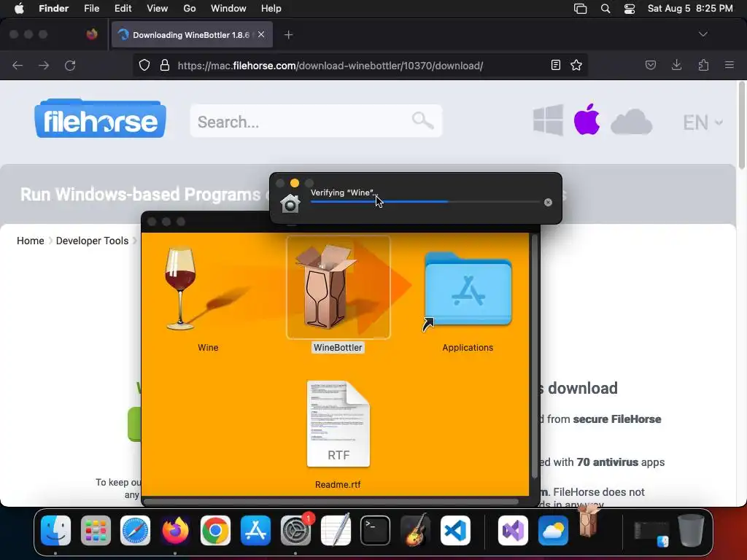
Task: Open the Applications folder shortcut
Action: [468, 289]
